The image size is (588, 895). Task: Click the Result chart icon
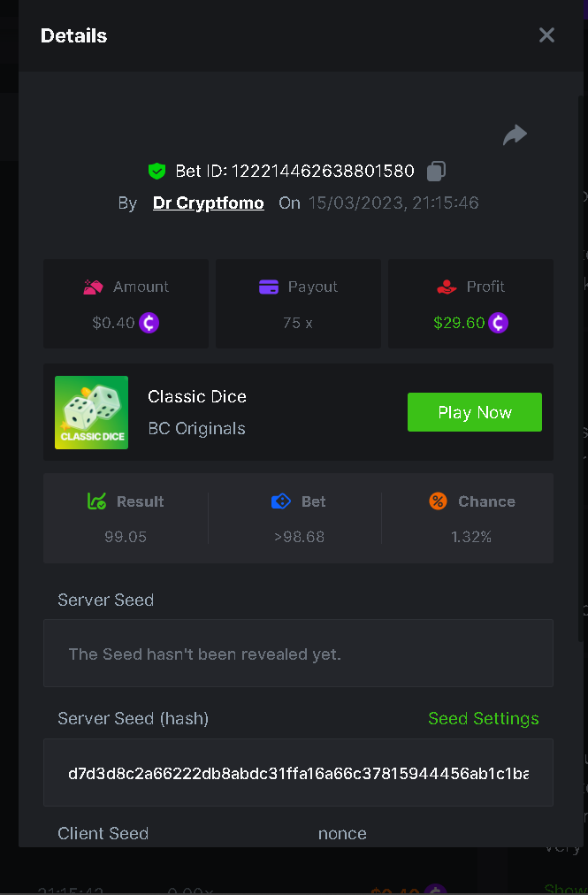click(97, 501)
